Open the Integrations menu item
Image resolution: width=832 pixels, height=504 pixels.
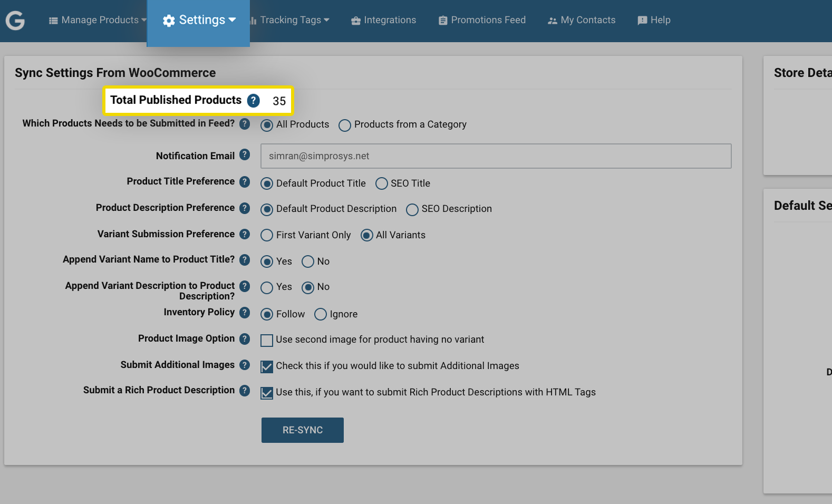[x=384, y=21]
